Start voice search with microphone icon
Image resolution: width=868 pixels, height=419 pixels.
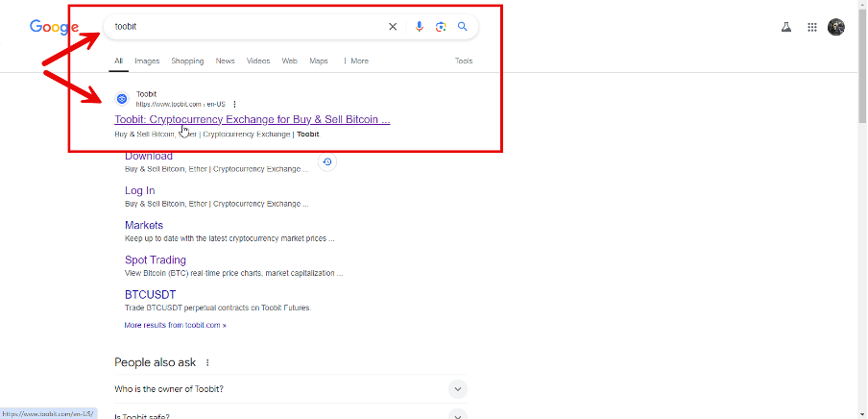pyautogui.click(x=419, y=27)
